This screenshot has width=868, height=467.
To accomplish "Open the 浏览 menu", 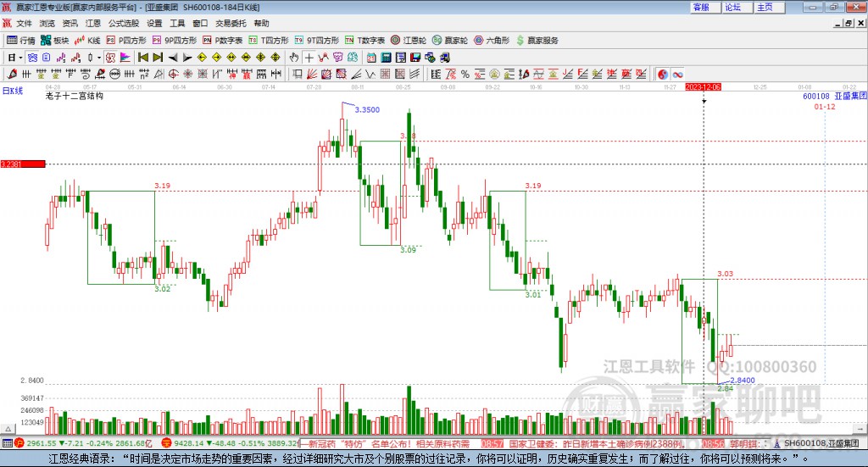I will 47,23.
